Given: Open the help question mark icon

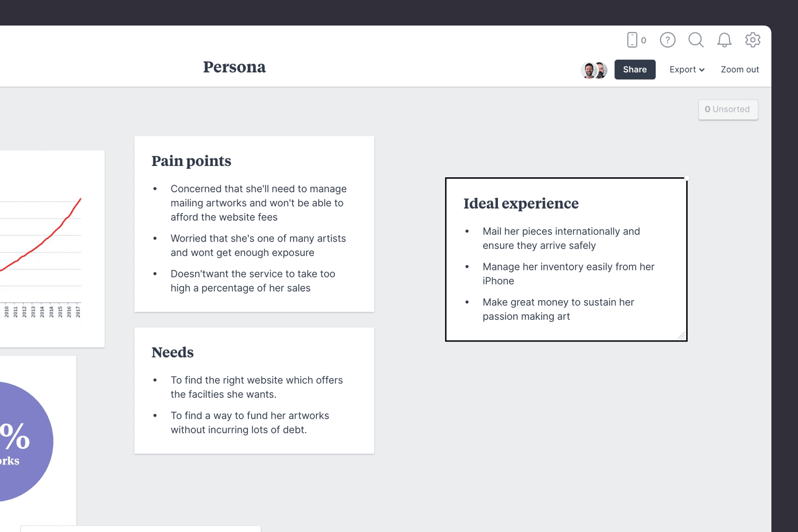Looking at the screenshot, I should 668,40.
